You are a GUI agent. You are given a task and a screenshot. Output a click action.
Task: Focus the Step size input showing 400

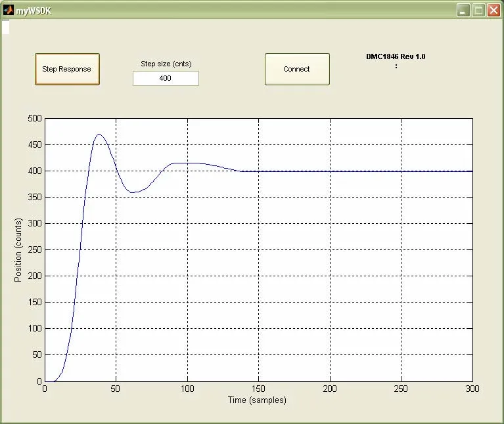click(x=166, y=78)
